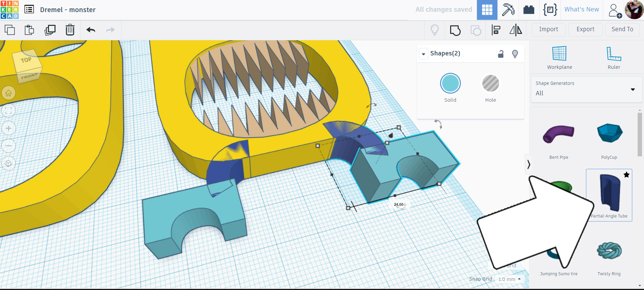Select the Workplane tool
Viewport: 644px width, 290px height.
coord(559,58)
